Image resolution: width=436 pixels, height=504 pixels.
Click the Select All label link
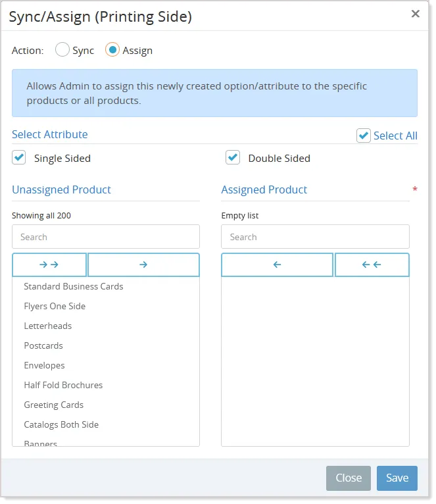tap(395, 136)
